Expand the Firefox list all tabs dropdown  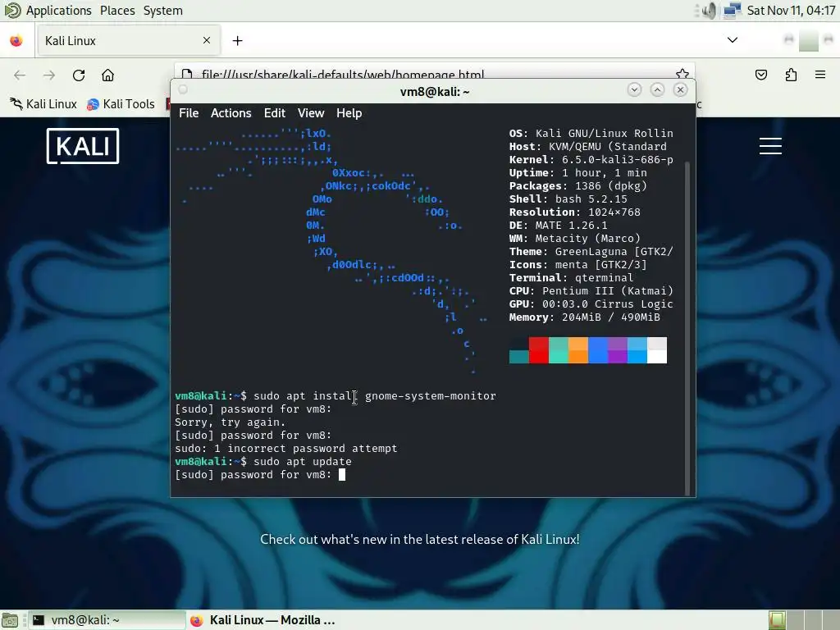click(x=733, y=40)
